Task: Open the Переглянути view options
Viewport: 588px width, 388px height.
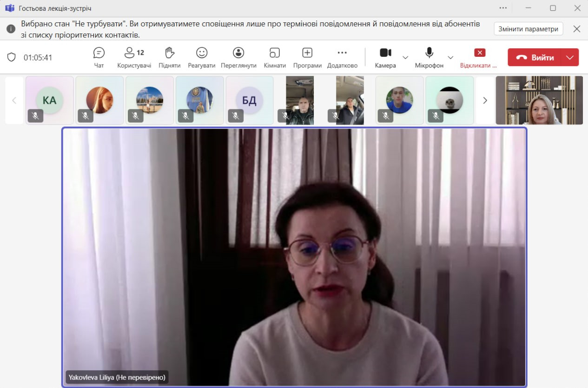Action: tap(238, 57)
